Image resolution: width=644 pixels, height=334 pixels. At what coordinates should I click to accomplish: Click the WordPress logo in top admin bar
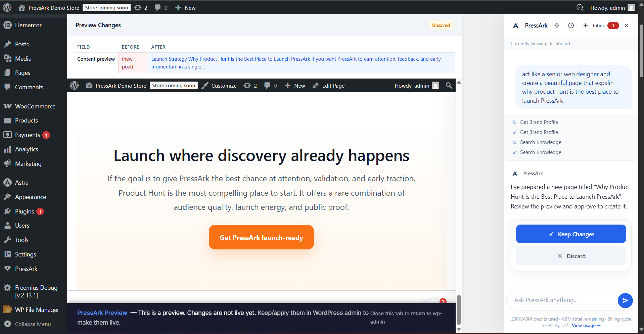pos(7,7)
